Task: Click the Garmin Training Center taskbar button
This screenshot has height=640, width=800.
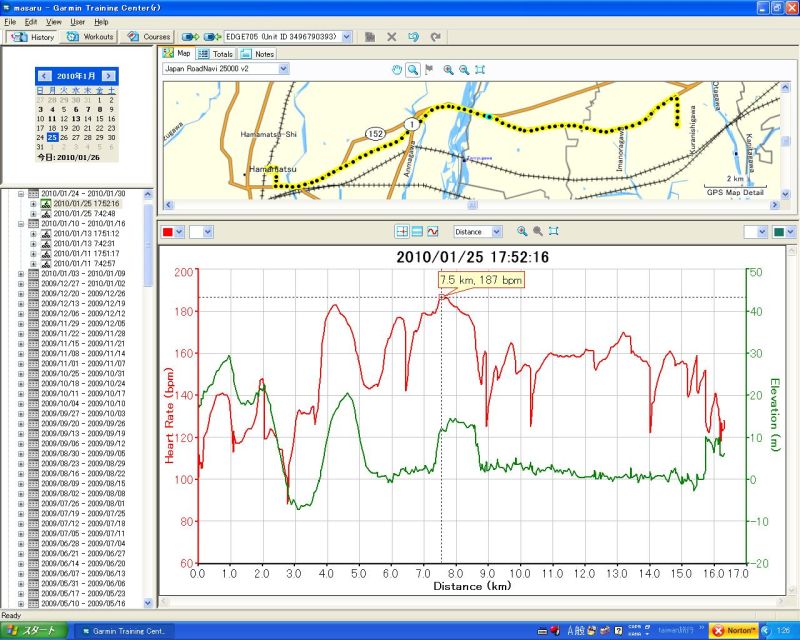Action: (x=123, y=631)
